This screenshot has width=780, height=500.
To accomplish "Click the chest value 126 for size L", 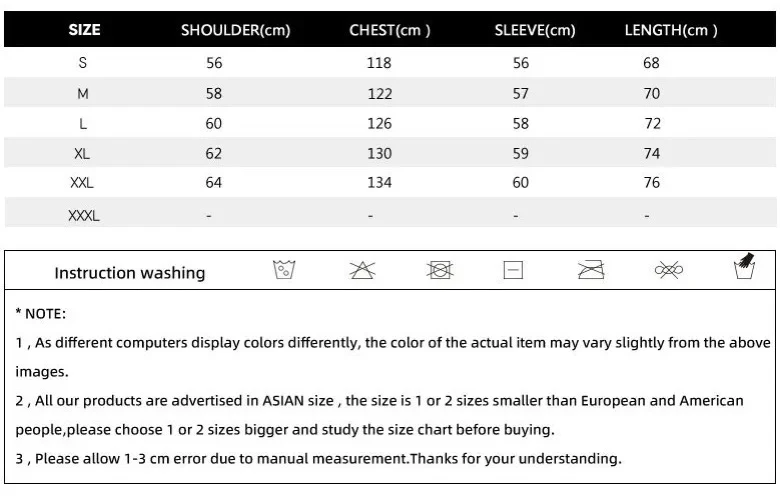I will (379, 123).
